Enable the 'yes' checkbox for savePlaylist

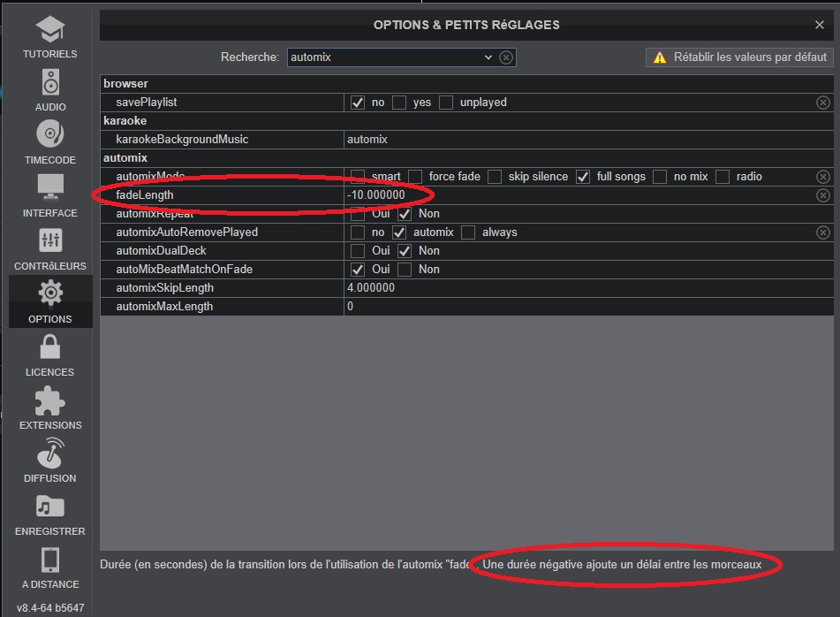[x=399, y=103]
